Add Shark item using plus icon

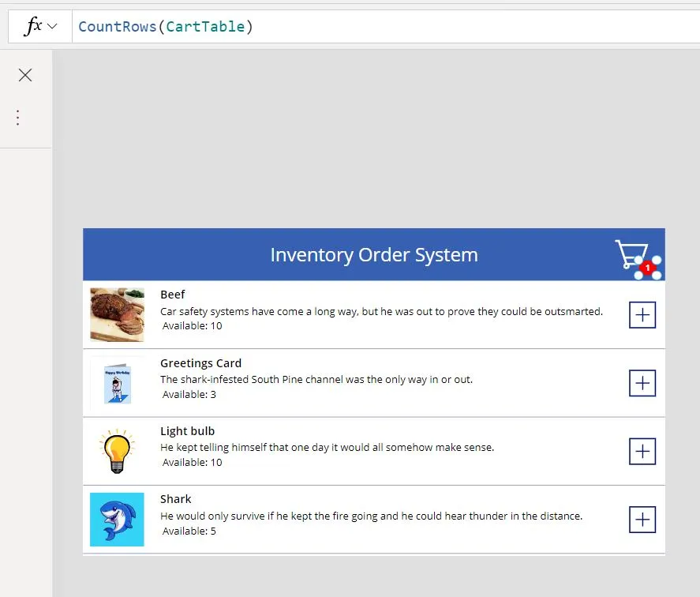click(x=642, y=520)
